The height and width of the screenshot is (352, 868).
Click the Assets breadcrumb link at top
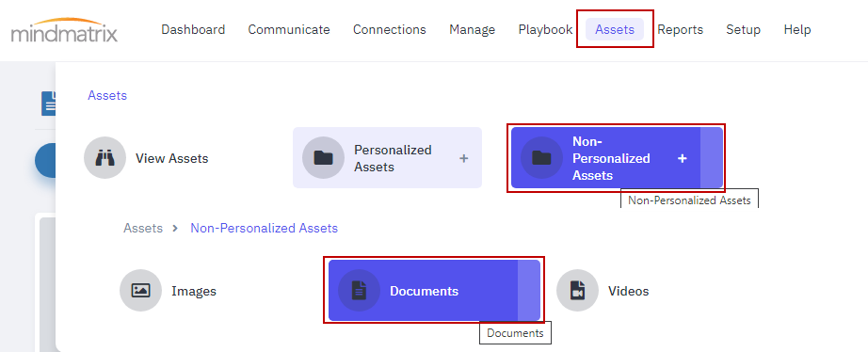pyautogui.click(x=107, y=95)
